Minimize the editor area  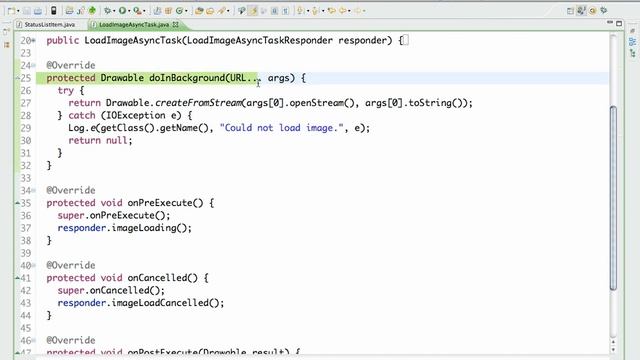[610, 23]
